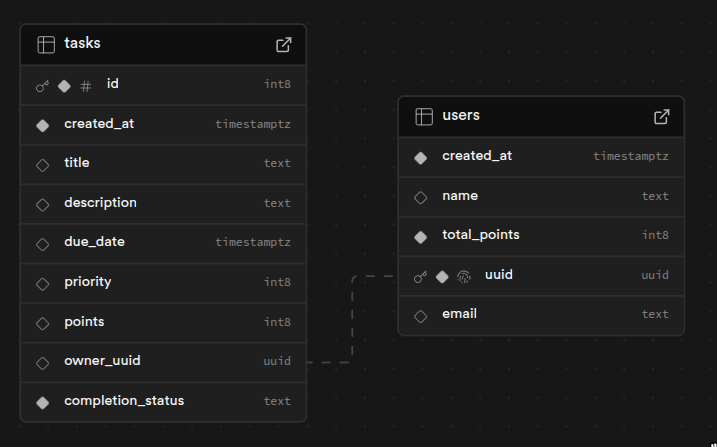Click the key icon on uuid row

coord(420,276)
